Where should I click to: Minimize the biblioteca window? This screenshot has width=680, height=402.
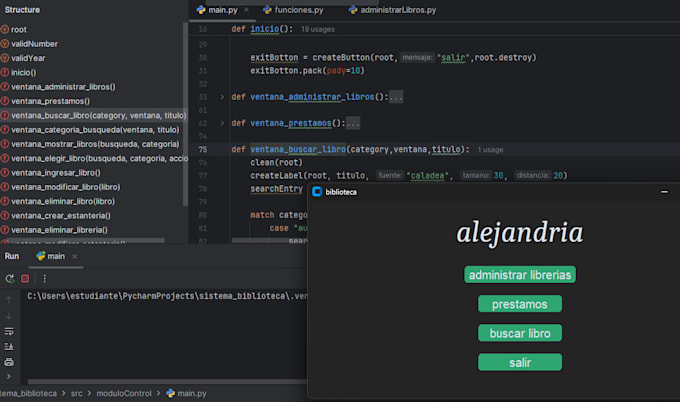(664, 192)
